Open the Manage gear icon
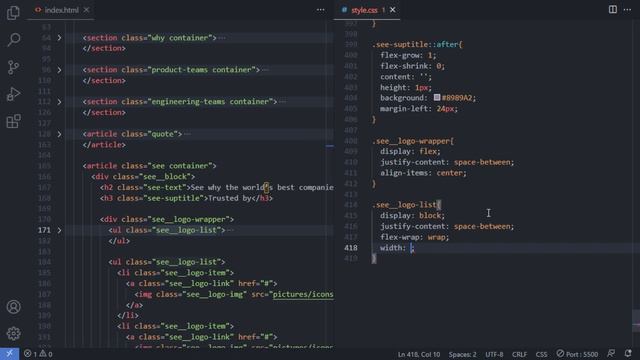The width and height of the screenshot is (640, 360). [x=13, y=333]
